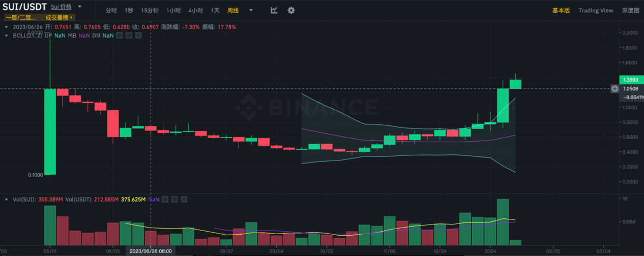Switch to 深度图 depth chart tab
The image size is (644, 256).
(630, 10)
